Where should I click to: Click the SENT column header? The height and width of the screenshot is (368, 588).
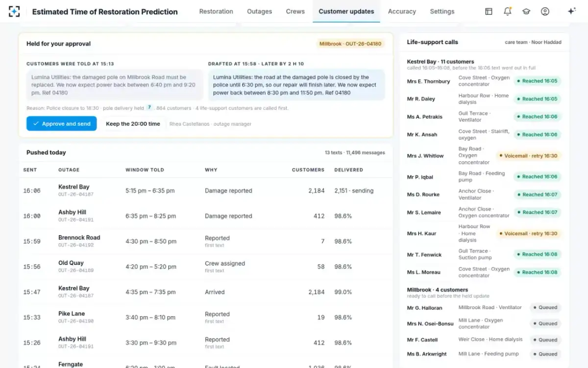click(x=30, y=170)
